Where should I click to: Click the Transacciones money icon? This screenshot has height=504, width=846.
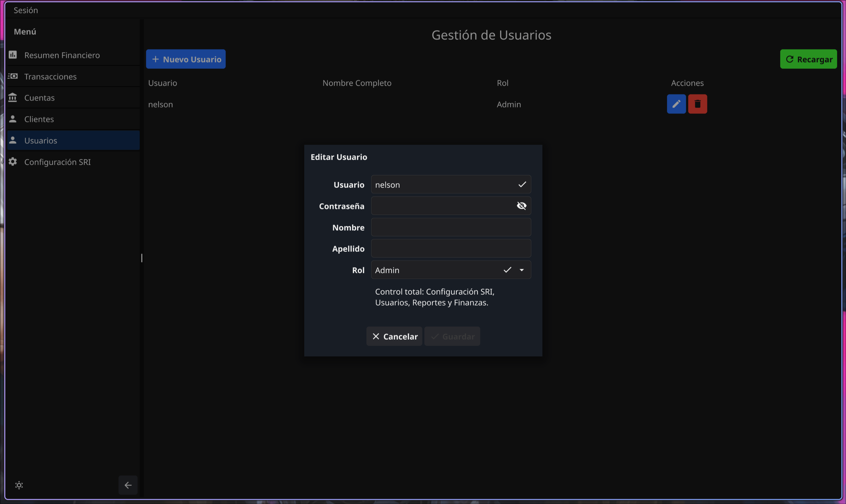(x=13, y=76)
